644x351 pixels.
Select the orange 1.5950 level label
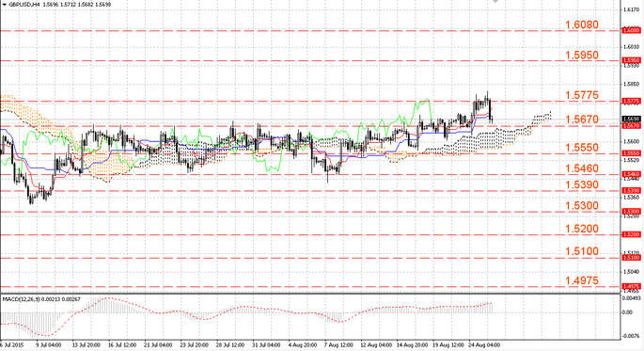[582, 56]
